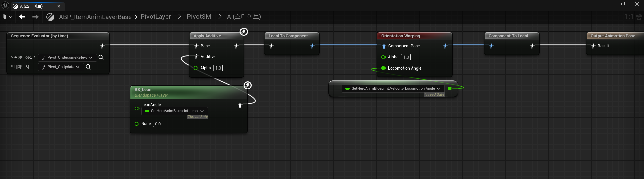The height and width of the screenshot is (179, 644).
Task: Open the Velocity Locomotion Angle property dropdown
Action: [393, 88]
